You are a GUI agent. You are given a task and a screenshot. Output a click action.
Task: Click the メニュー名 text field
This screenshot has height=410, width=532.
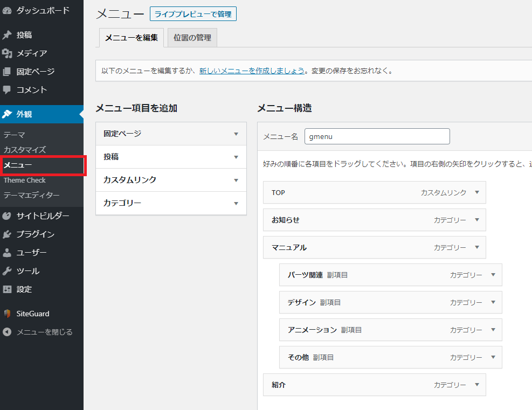coord(377,136)
